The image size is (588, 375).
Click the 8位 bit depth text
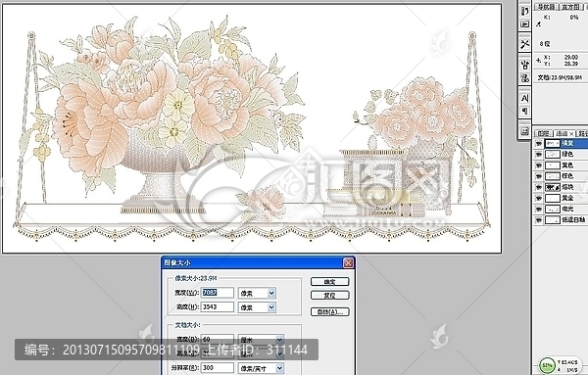click(545, 44)
